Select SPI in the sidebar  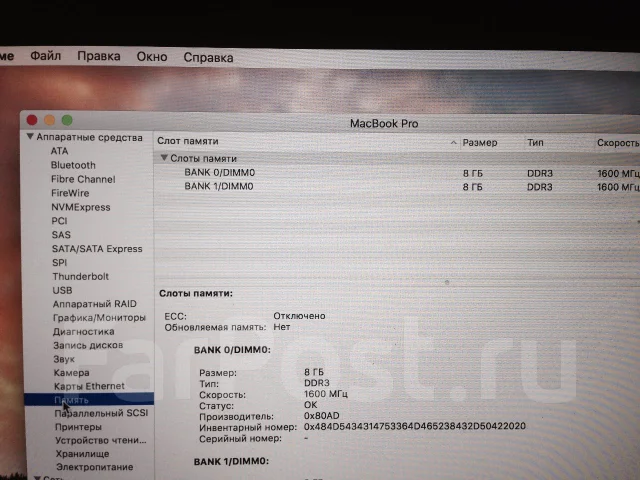[x=60, y=263]
